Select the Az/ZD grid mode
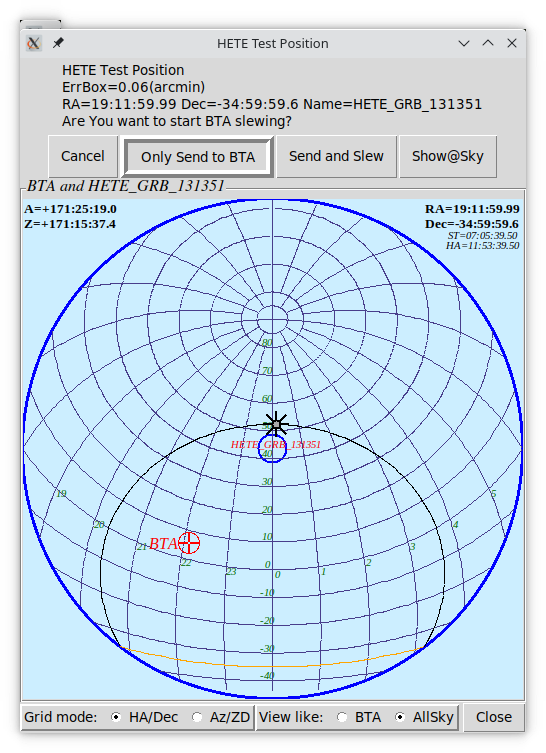This screenshot has width=546, height=753. (197, 717)
